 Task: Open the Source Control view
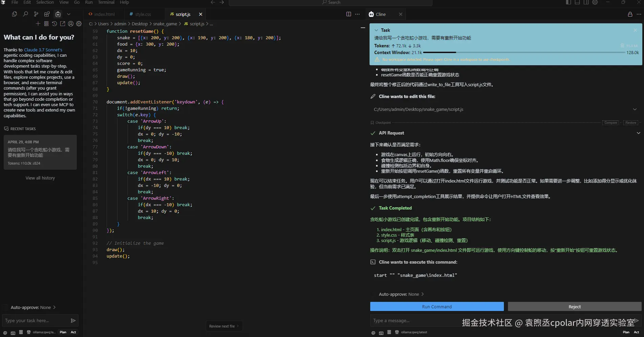36,14
